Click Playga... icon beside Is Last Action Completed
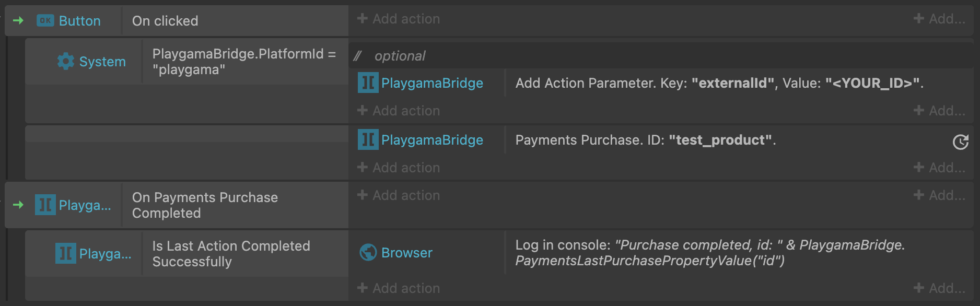980x306 pixels. tap(65, 253)
